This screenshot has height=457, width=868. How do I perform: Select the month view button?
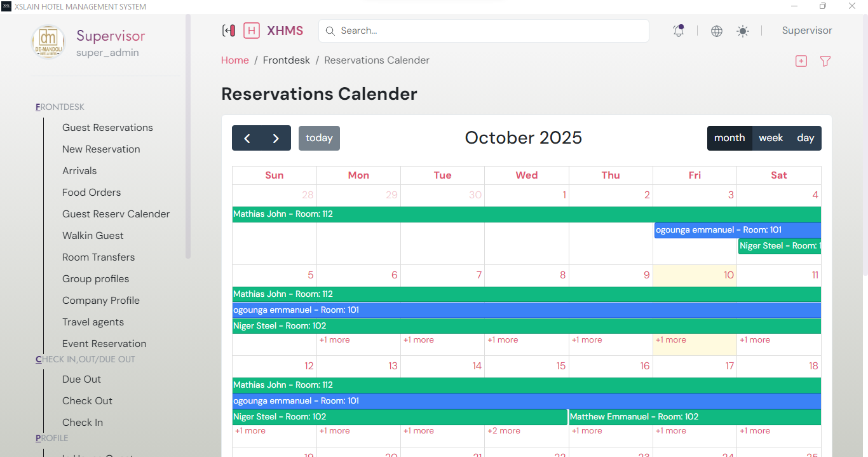729,138
